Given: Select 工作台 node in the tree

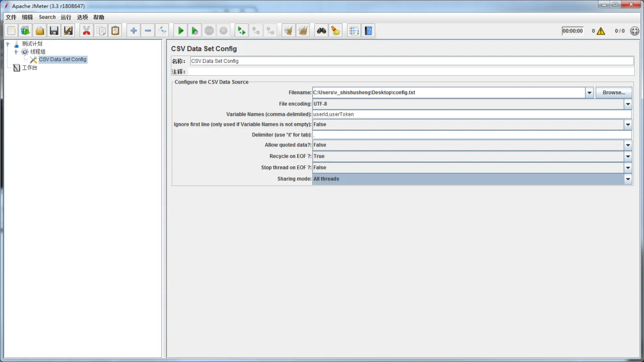Looking at the screenshot, I should [x=29, y=68].
